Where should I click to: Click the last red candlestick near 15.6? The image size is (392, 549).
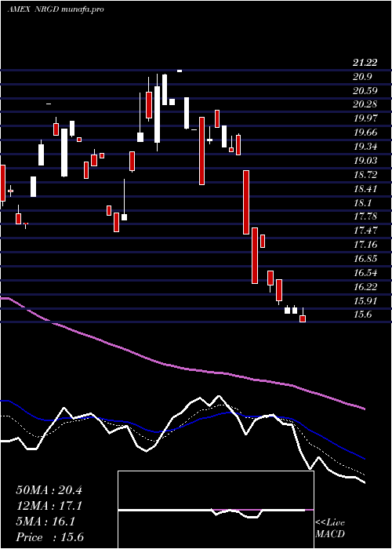[x=303, y=318]
